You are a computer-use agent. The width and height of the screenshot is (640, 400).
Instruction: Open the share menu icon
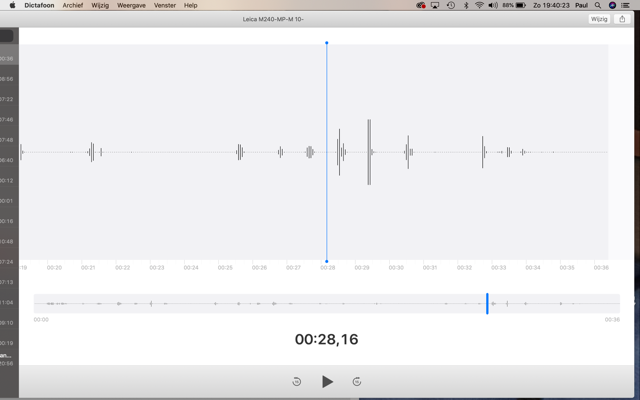622,19
